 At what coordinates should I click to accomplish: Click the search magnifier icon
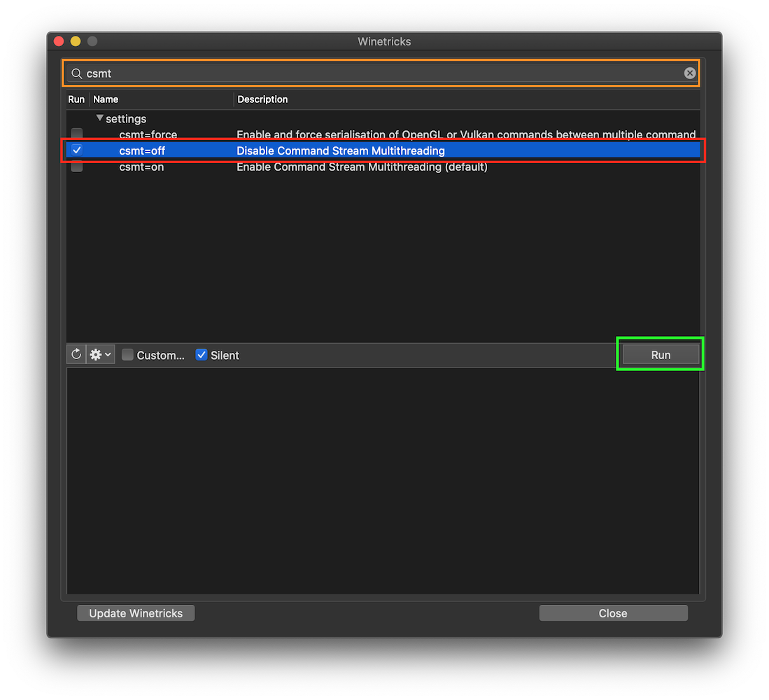[76, 73]
